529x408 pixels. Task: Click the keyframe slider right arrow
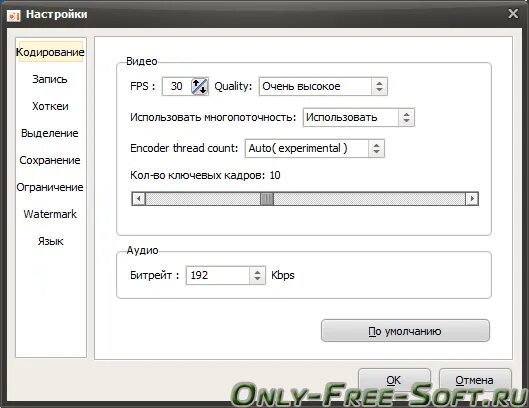[x=472, y=199]
